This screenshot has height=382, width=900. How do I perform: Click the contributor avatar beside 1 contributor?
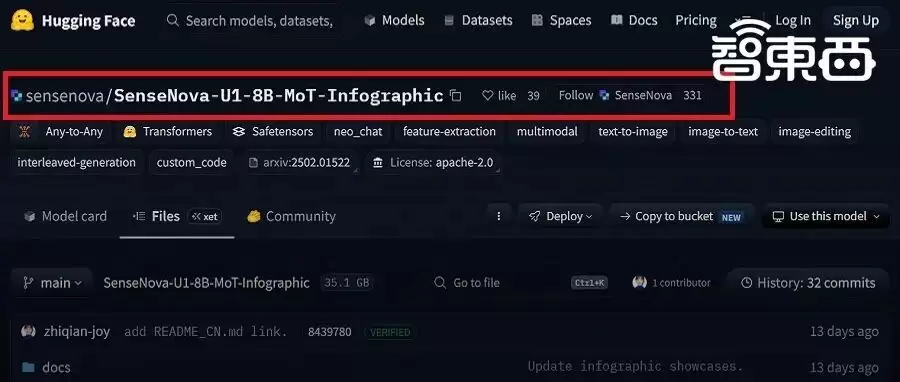tap(639, 282)
